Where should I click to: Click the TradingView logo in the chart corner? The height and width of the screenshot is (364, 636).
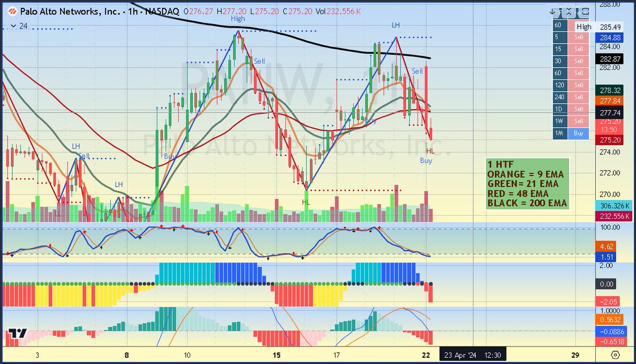click(x=18, y=334)
